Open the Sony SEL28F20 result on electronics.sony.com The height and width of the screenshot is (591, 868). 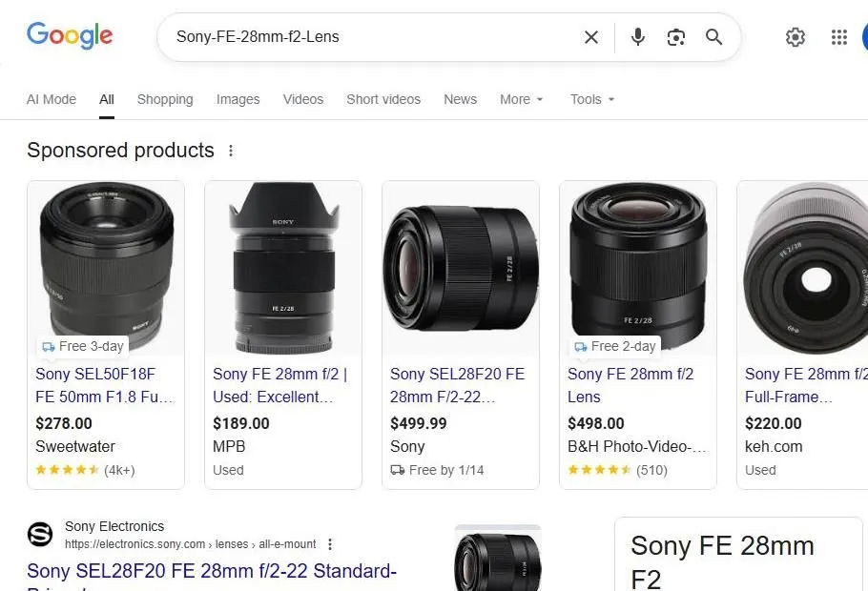pos(212,571)
